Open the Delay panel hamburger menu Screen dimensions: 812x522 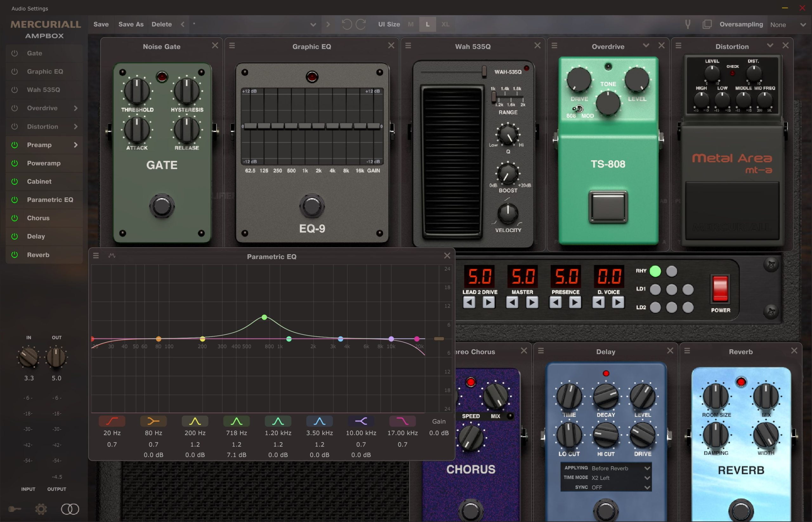coord(541,351)
